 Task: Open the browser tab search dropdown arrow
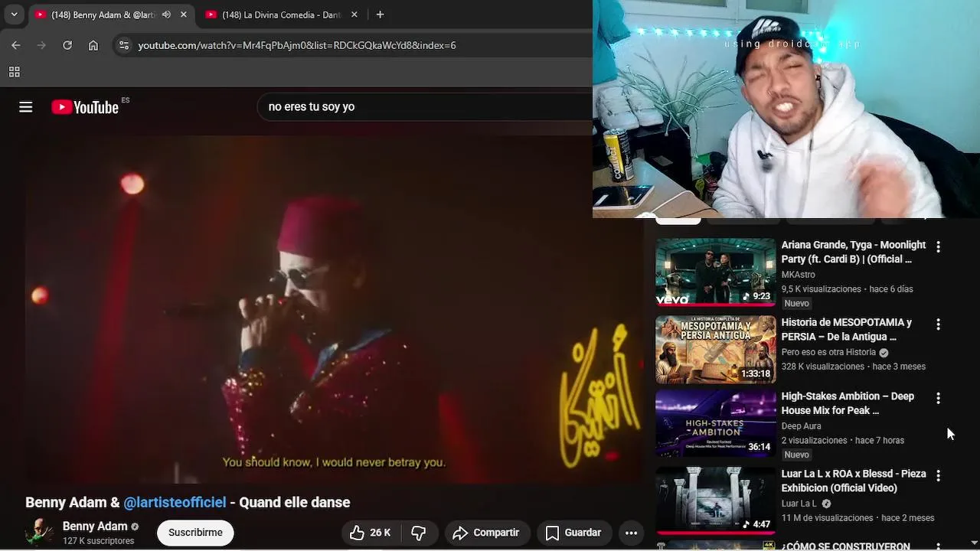point(14,15)
